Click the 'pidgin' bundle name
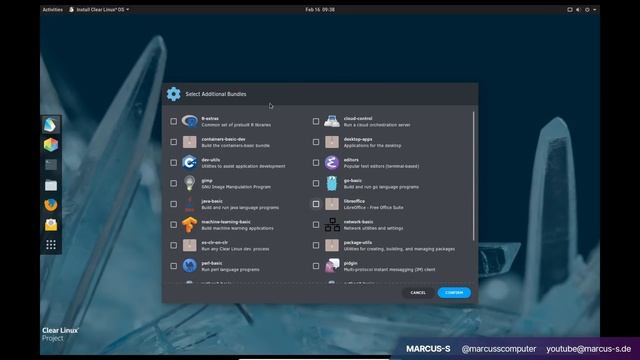 point(350,263)
